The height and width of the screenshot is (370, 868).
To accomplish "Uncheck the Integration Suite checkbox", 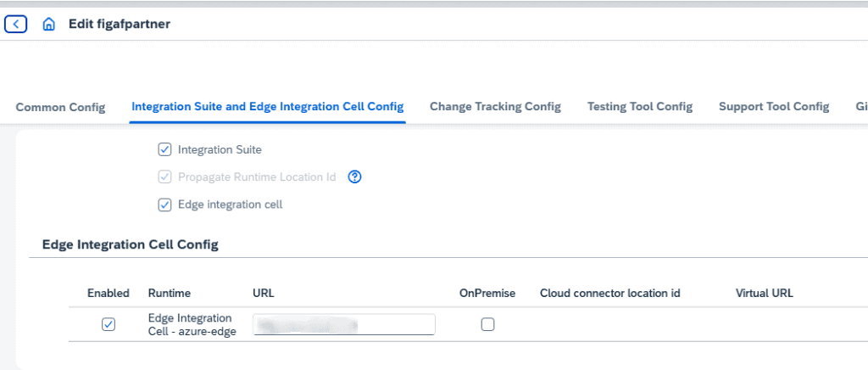I will coord(164,149).
